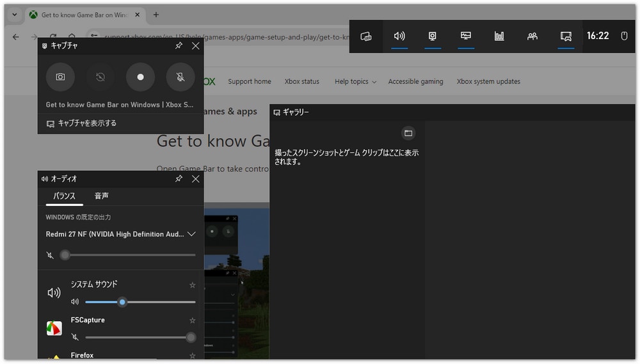Image resolution: width=640 pixels, height=364 pixels.
Task: Take a screenshot with camera icon
Action: [x=60, y=77]
